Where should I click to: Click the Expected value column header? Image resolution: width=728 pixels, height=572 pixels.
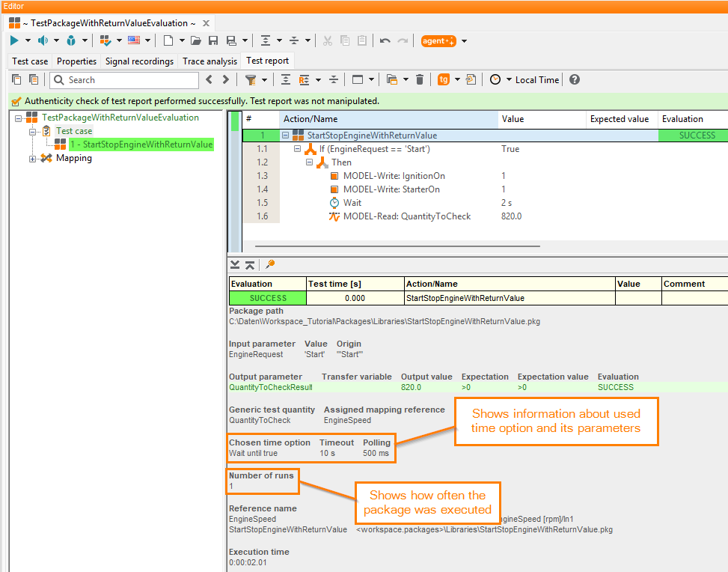coord(623,119)
